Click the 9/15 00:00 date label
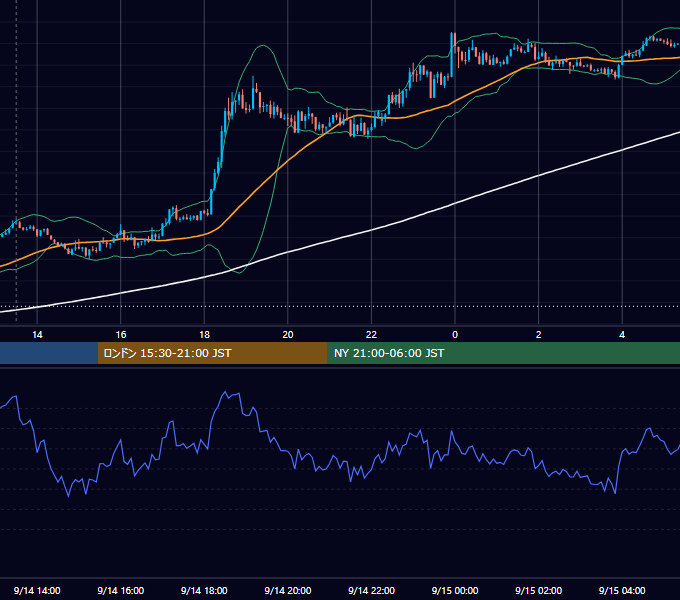Image resolution: width=680 pixels, height=600 pixels. (x=455, y=590)
